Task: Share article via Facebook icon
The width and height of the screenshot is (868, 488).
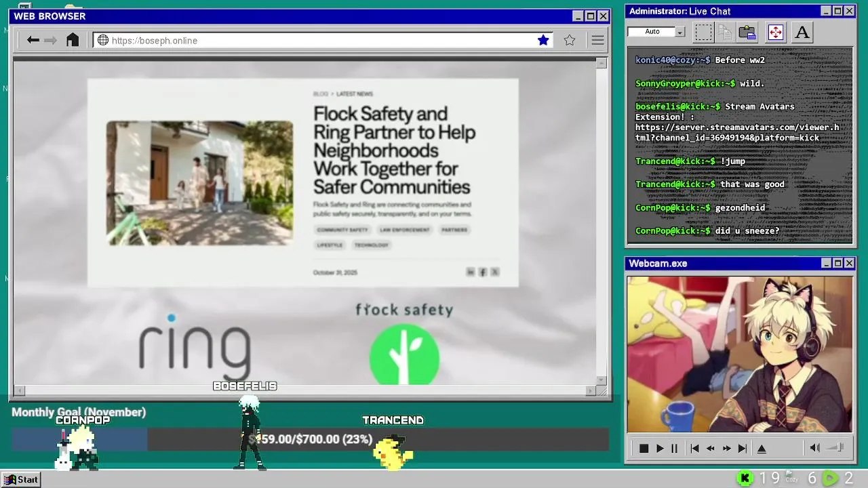Action: (x=483, y=272)
